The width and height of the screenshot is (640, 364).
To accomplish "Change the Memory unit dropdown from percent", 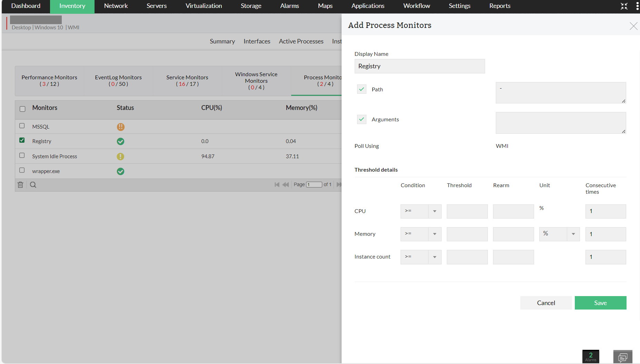I will [573, 234].
